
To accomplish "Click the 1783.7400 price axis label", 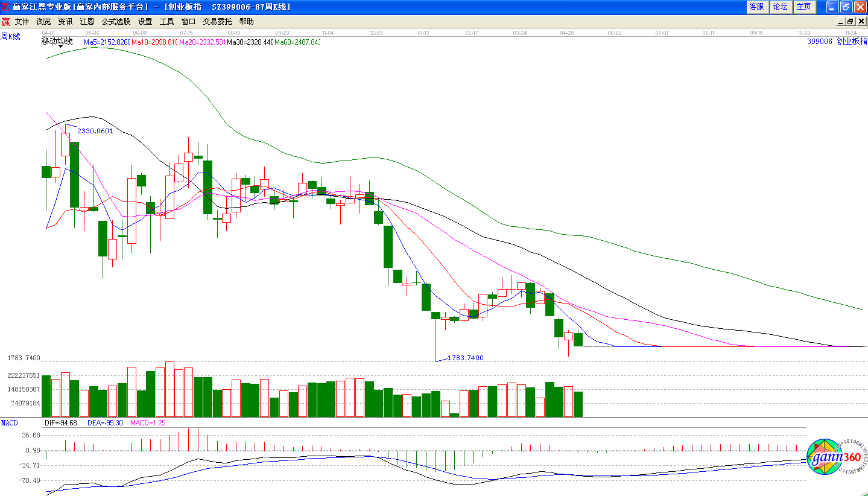I will pos(24,358).
